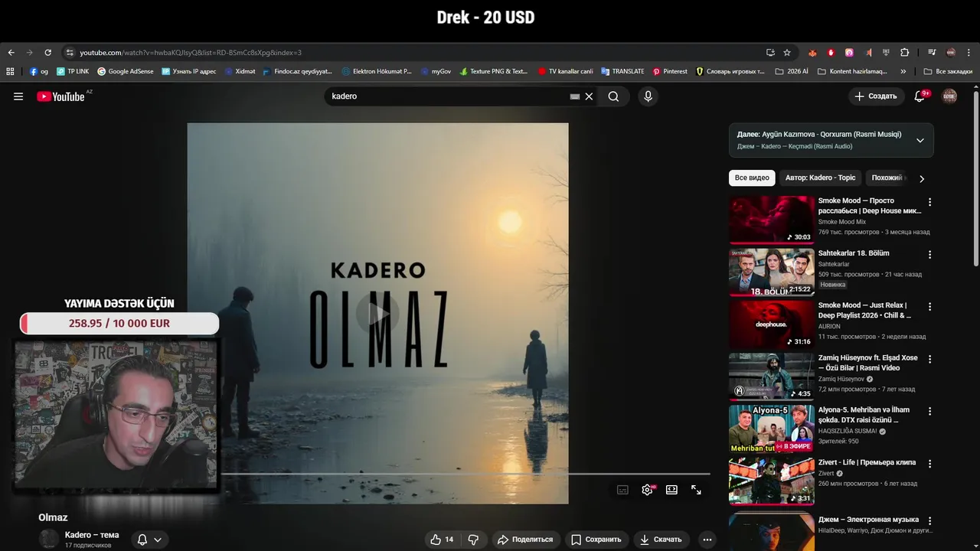
Task: Open Sahtekarlar 18. Bölüm video
Action: (772, 272)
